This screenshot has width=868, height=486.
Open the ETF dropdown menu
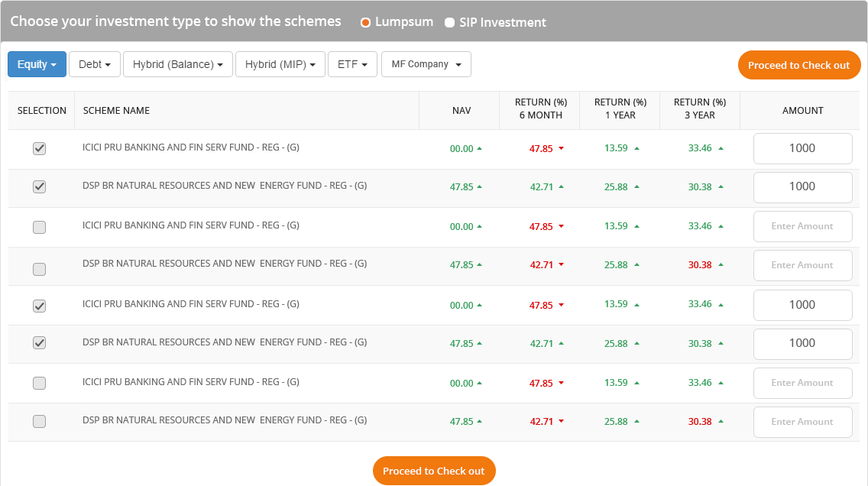(352, 64)
